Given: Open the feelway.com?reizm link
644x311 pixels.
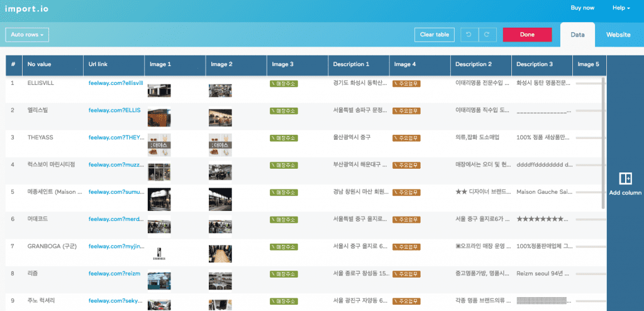Looking at the screenshot, I should click(114, 274).
